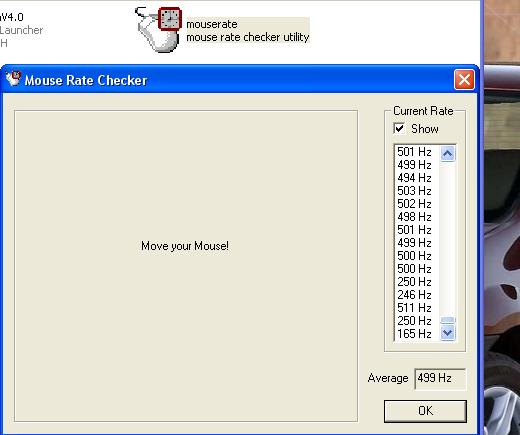Click the mouserate item label
520x435 pixels.
pyautogui.click(x=212, y=24)
